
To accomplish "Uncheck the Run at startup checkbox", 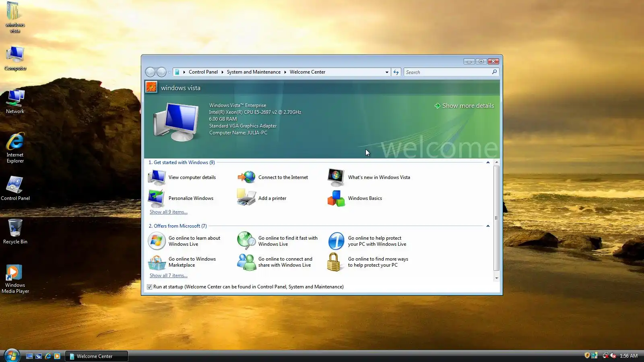I will pos(149,287).
